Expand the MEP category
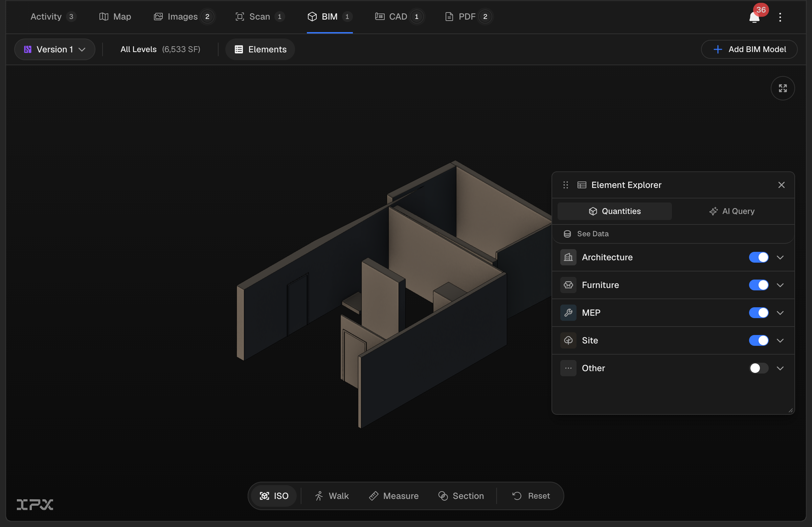Viewport: 812px width, 527px height. coord(780,313)
